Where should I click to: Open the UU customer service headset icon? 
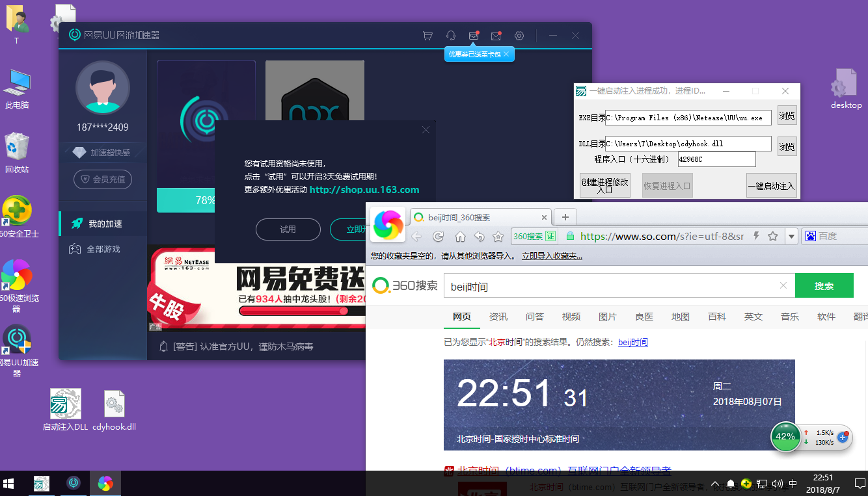(450, 36)
